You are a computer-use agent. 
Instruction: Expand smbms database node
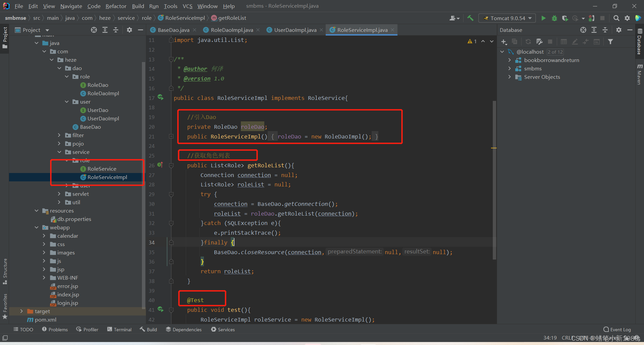click(x=509, y=68)
